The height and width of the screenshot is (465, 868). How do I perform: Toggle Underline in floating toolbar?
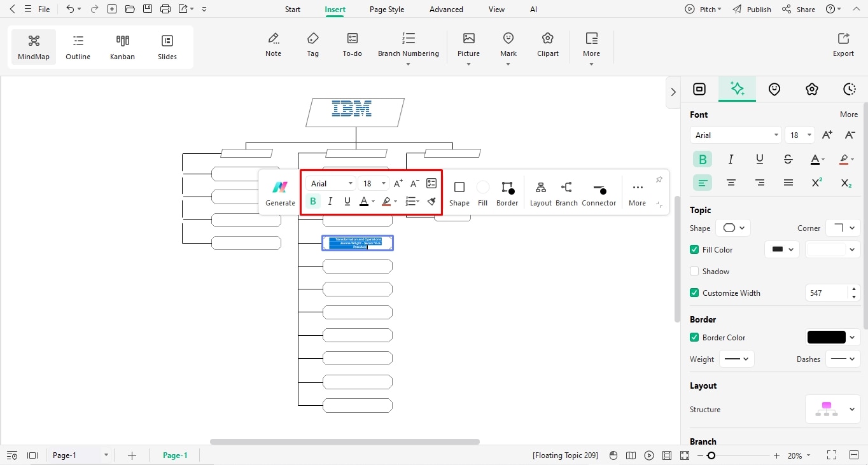(347, 201)
